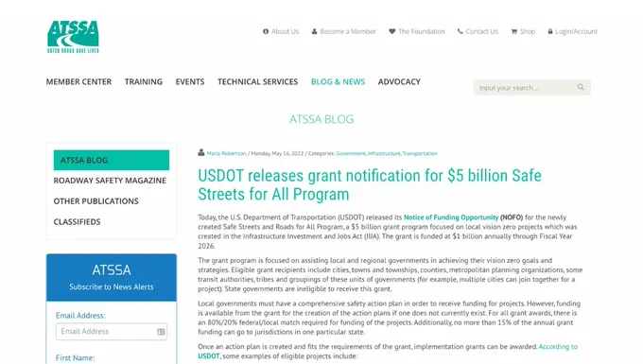This screenshot has height=364, width=643.
Task: Open the Member Center menu
Action: 78,82
